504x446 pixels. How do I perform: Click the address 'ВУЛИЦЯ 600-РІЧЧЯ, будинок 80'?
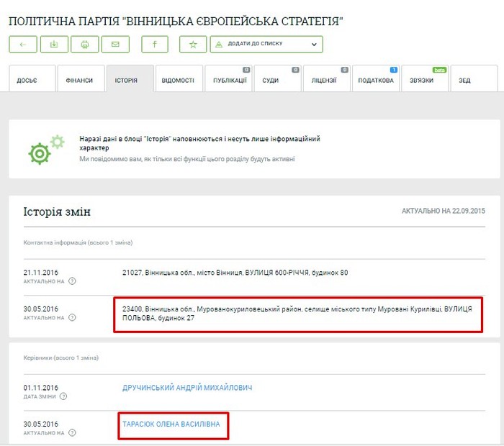click(x=297, y=273)
